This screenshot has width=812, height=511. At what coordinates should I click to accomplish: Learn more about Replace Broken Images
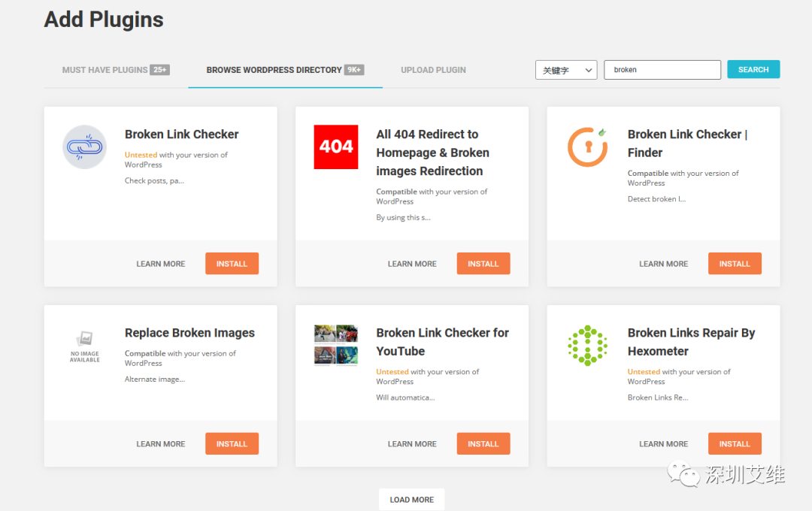click(x=161, y=444)
